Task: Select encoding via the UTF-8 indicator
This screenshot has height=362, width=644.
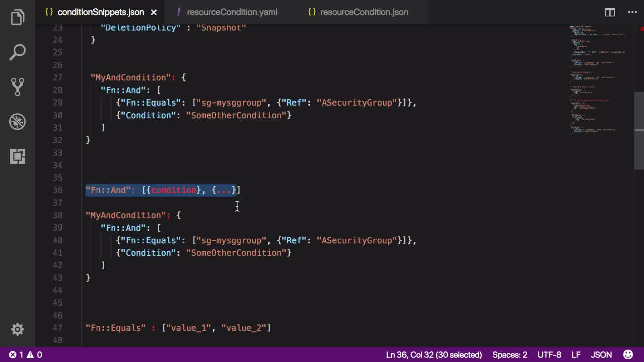Action: 549,355
